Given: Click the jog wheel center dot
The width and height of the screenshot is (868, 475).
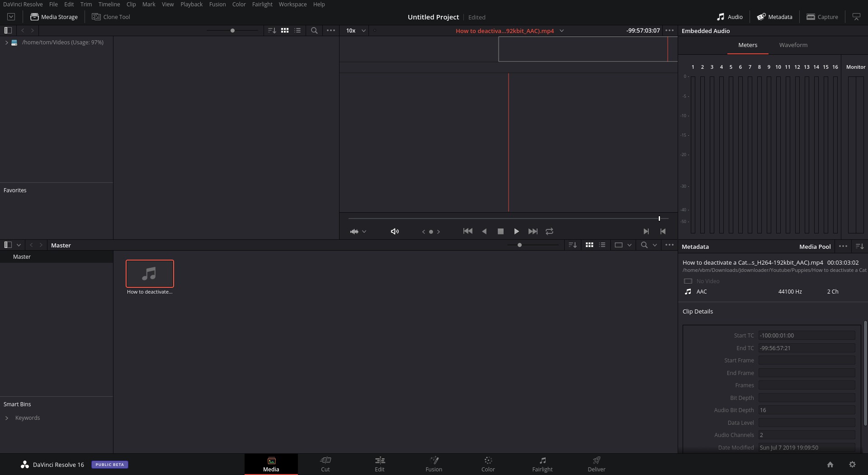Looking at the screenshot, I should tap(431, 232).
